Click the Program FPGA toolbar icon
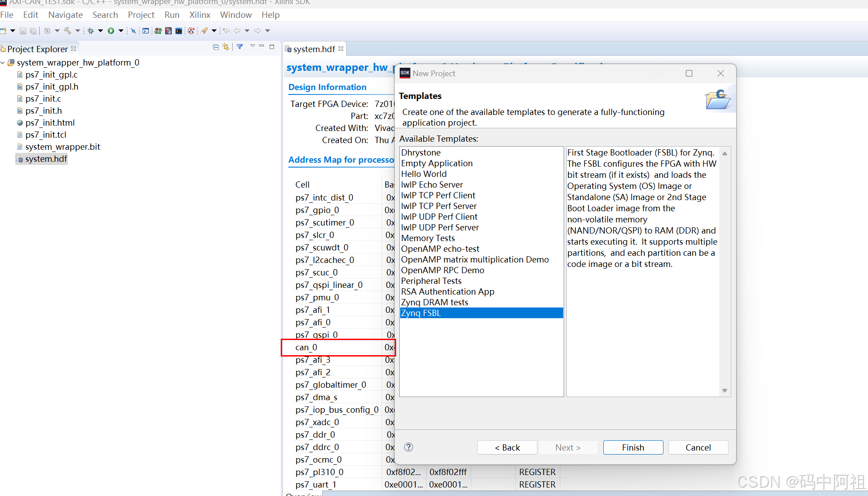This screenshot has width=868, height=496. click(158, 31)
